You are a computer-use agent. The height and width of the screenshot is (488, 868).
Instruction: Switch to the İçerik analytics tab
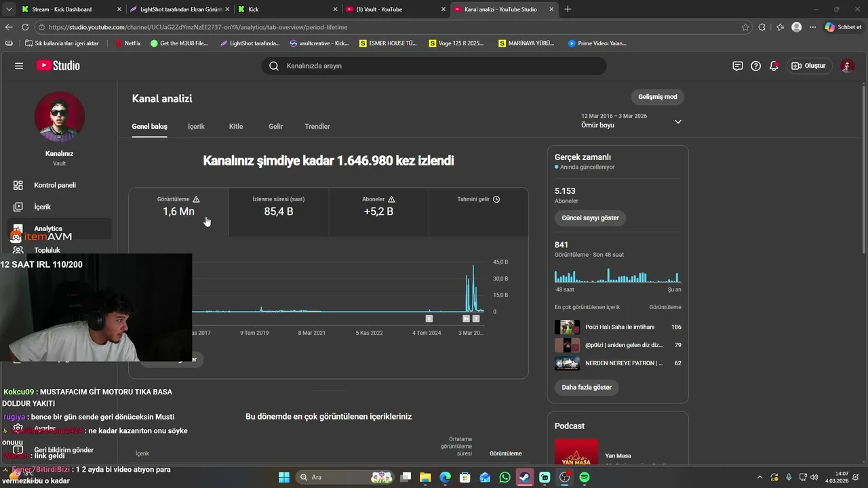point(196,127)
